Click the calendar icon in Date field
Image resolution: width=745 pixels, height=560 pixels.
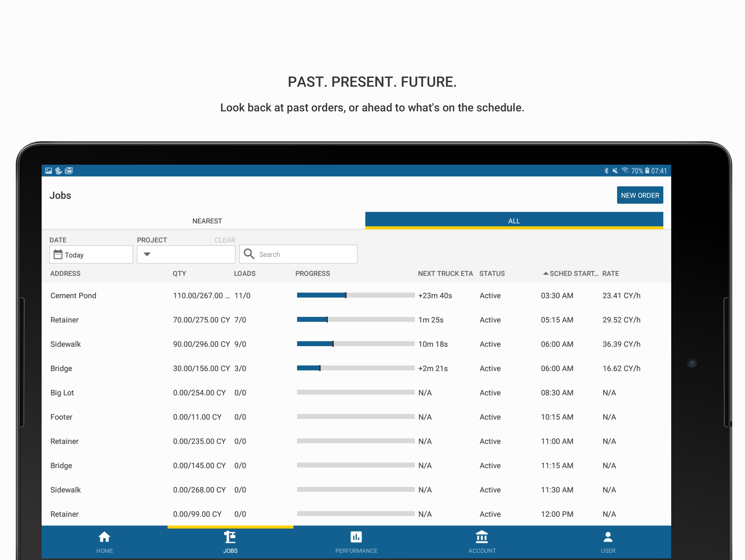click(58, 254)
